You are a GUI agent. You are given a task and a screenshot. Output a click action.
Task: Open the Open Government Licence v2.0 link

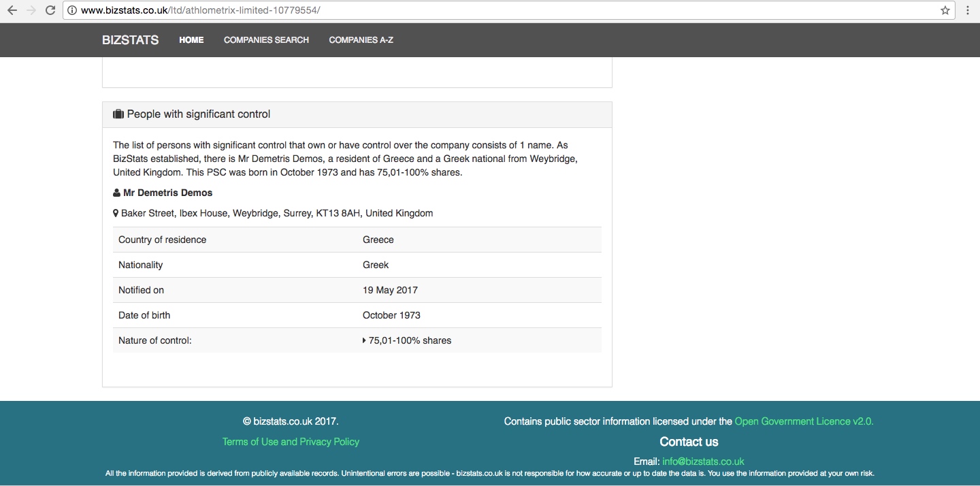pyautogui.click(x=804, y=421)
